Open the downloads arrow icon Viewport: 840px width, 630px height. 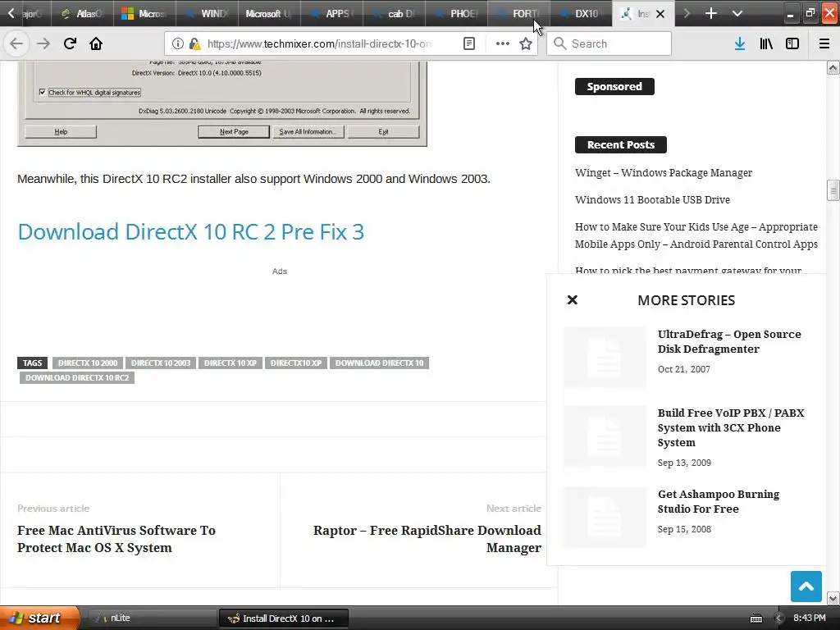tap(740, 43)
